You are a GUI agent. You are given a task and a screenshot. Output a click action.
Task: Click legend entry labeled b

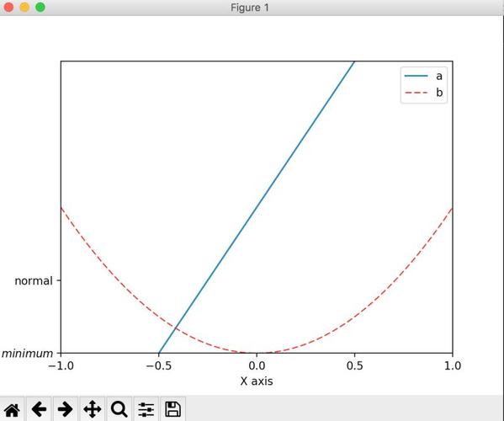pos(439,93)
